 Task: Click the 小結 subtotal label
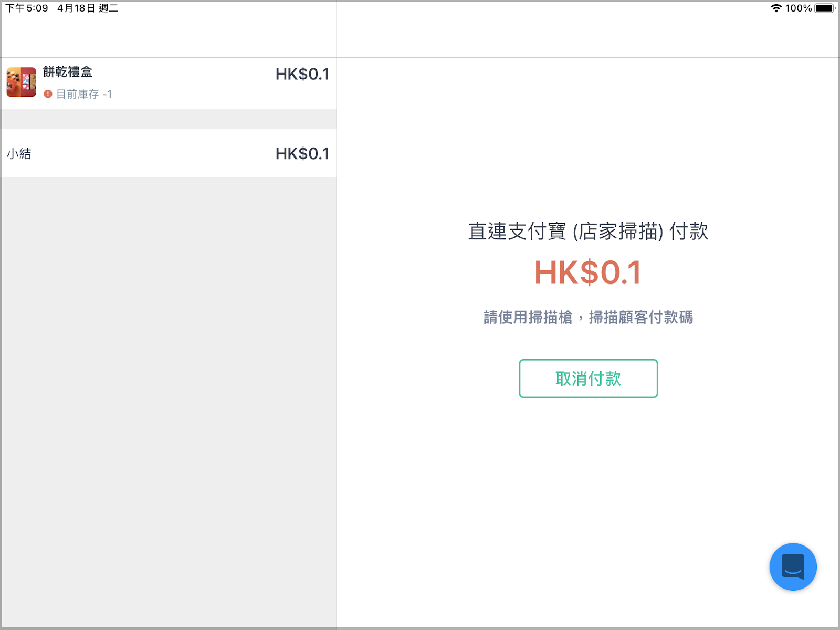[19, 154]
